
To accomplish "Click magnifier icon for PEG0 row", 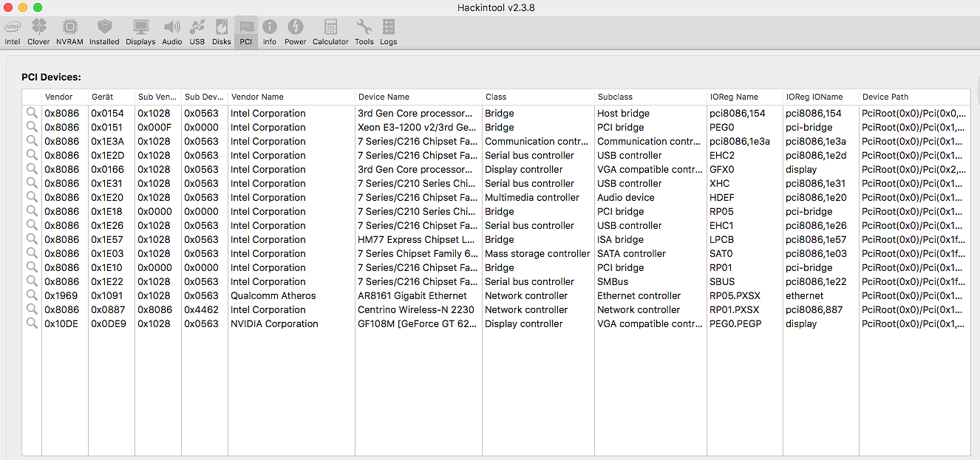I will tap(32, 127).
